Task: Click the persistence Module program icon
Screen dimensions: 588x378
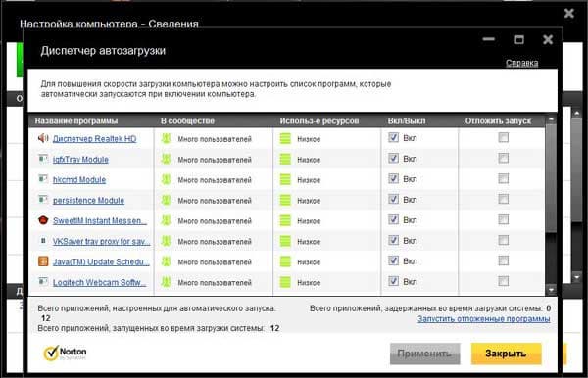Action: click(43, 200)
